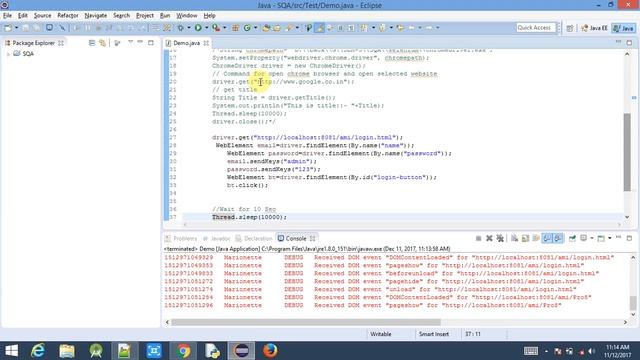Toggle Link with Editor in Package Explorer

[102, 43]
